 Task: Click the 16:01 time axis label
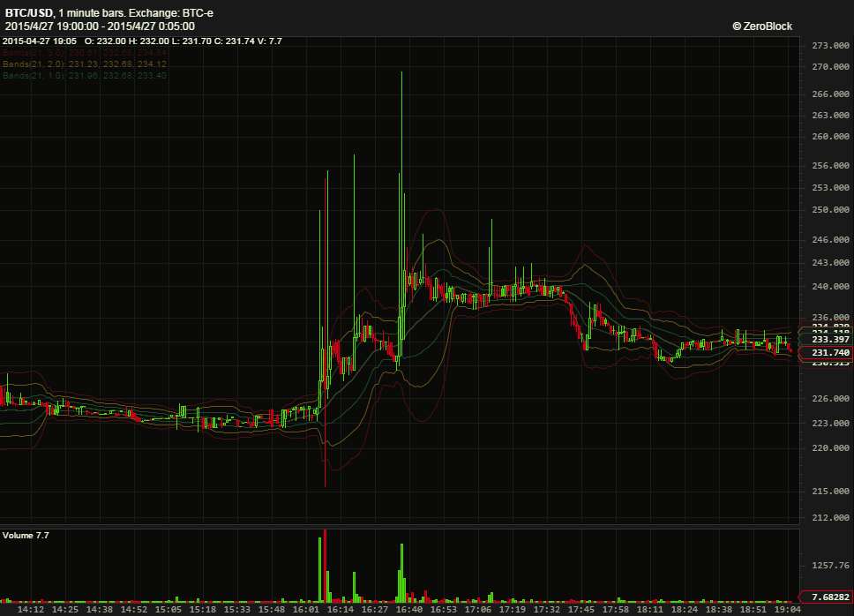pyautogui.click(x=305, y=610)
